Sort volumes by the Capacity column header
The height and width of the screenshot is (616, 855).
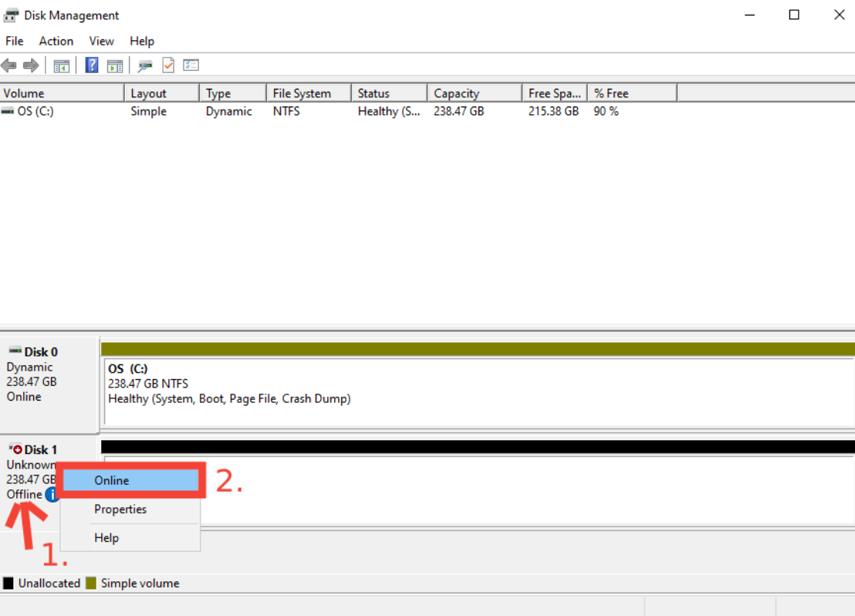[x=457, y=93]
